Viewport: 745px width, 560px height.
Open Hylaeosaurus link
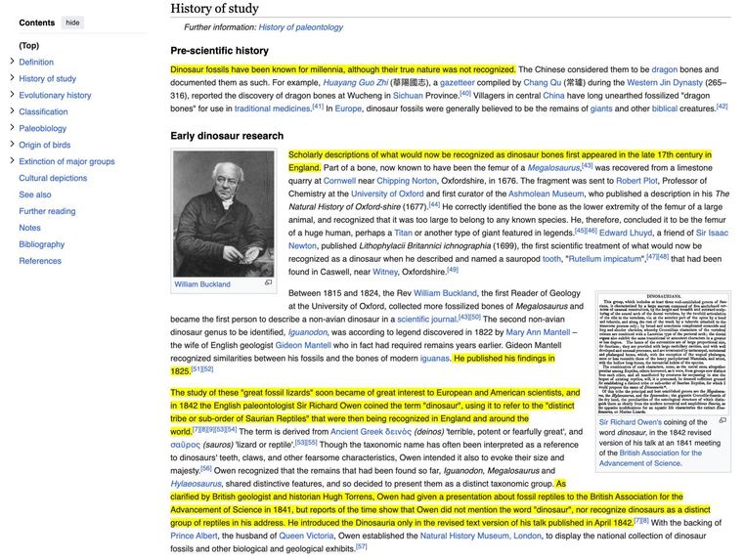196,484
